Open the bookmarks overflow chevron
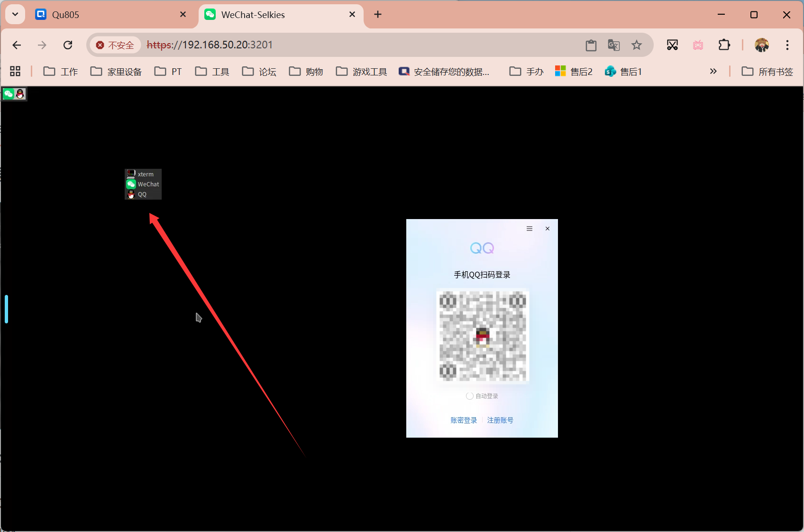 click(x=713, y=71)
